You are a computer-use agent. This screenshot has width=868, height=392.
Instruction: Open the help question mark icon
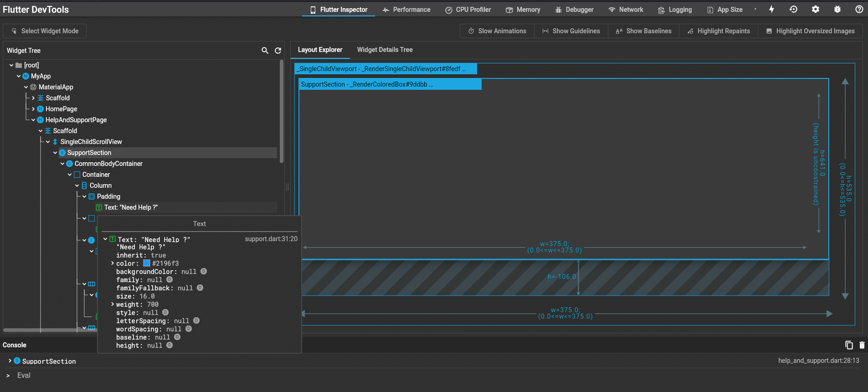tap(859, 9)
